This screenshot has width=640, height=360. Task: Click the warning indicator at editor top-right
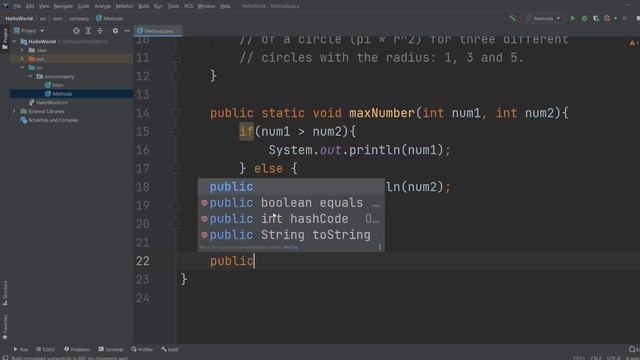[633, 42]
